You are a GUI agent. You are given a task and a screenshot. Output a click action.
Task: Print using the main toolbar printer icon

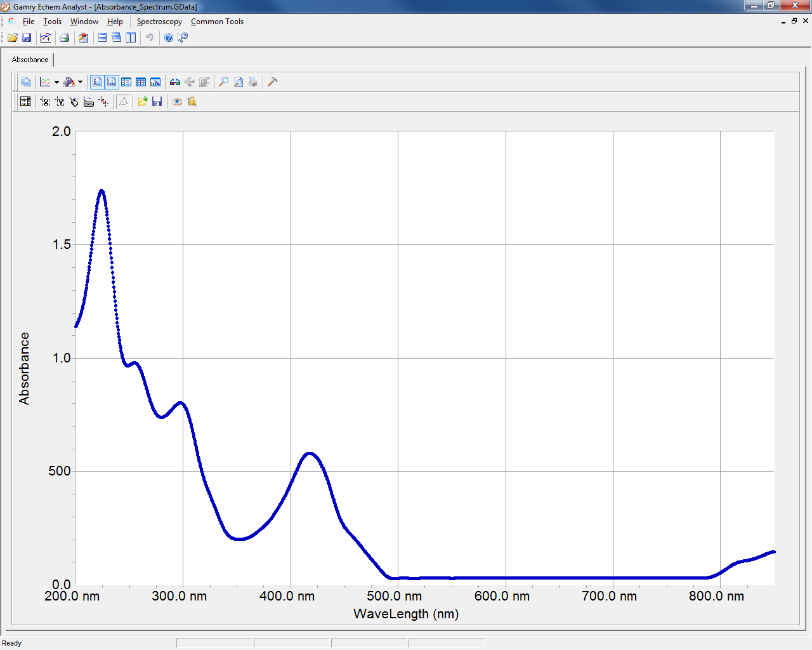[x=64, y=37]
